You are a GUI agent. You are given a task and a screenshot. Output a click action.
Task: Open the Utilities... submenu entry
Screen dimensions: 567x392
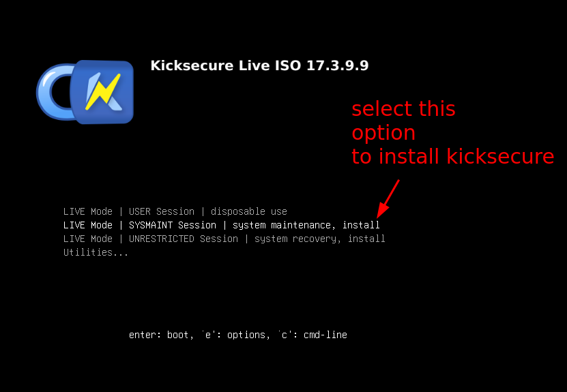point(96,252)
